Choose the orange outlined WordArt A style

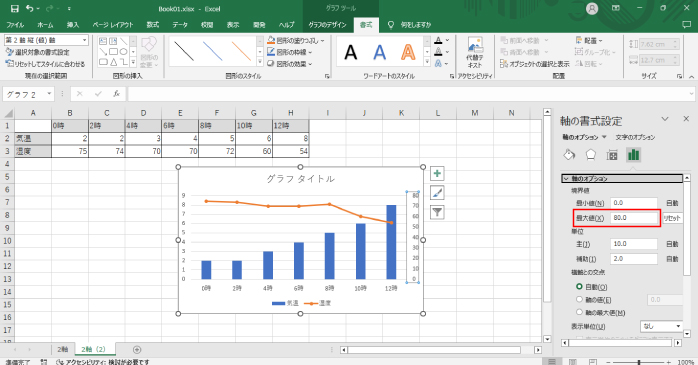(408, 53)
